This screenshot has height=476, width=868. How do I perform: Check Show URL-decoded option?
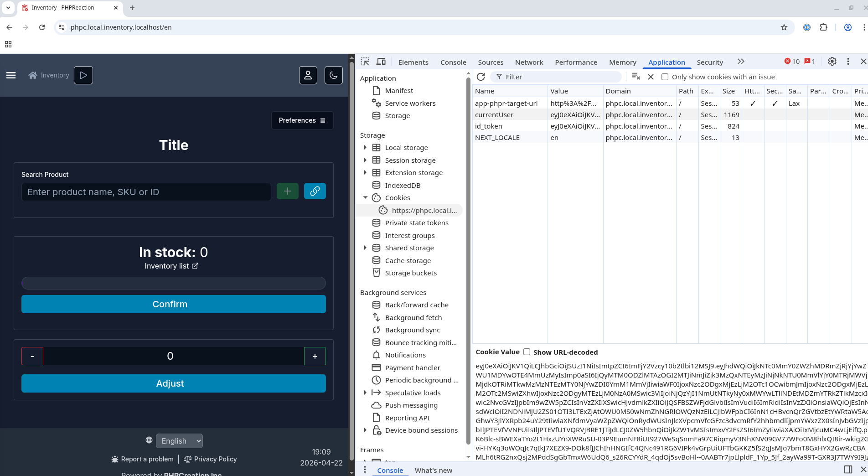click(x=527, y=352)
